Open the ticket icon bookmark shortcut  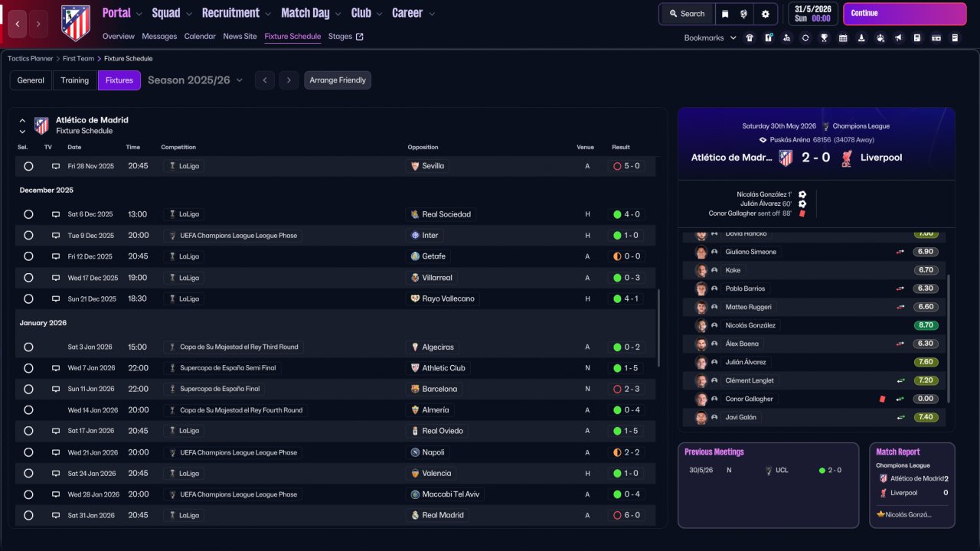coord(936,37)
